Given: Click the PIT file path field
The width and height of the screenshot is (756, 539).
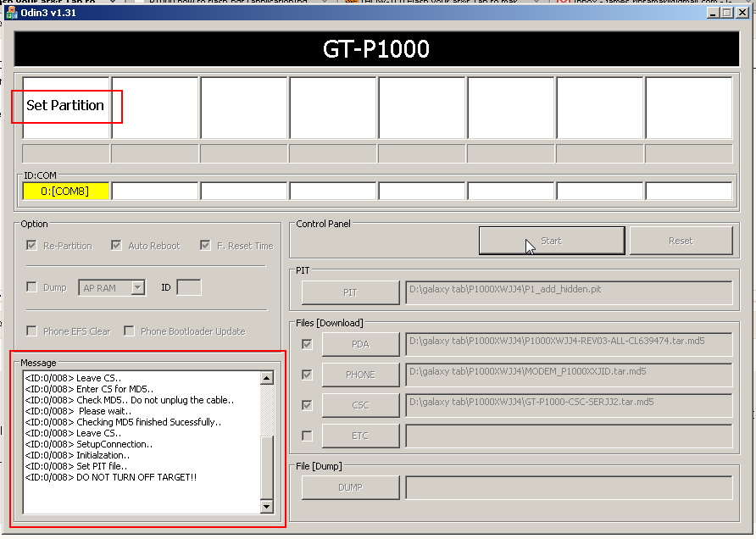Looking at the screenshot, I should click(569, 292).
